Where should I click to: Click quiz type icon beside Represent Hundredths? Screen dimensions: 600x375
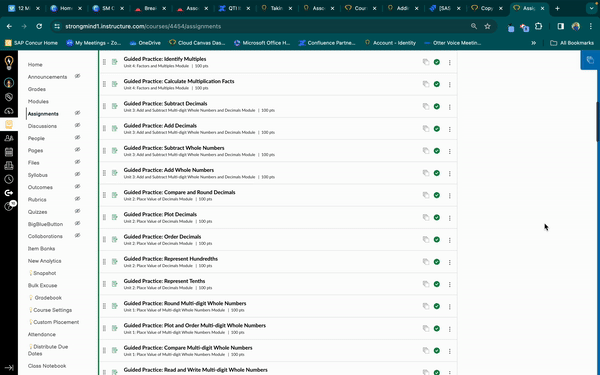click(x=114, y=262)
